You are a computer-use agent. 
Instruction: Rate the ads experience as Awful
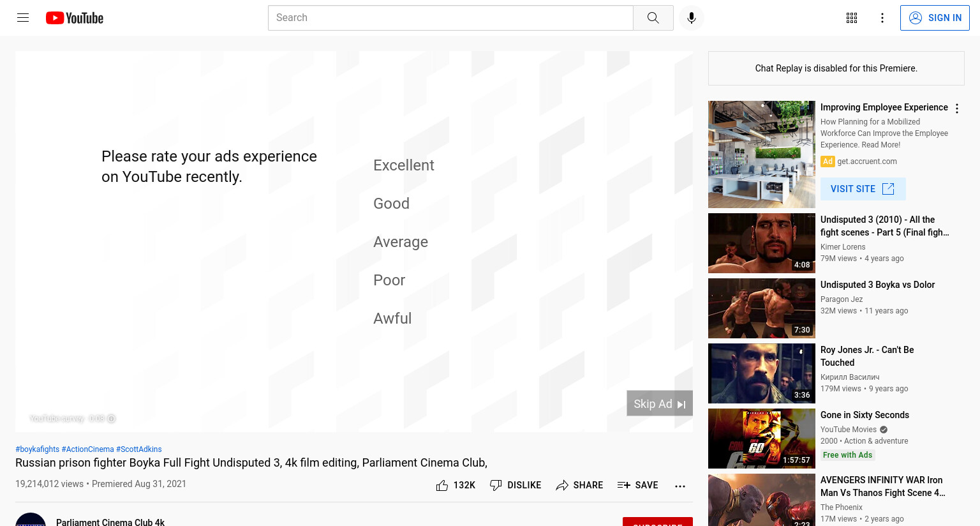coord(392,319)
